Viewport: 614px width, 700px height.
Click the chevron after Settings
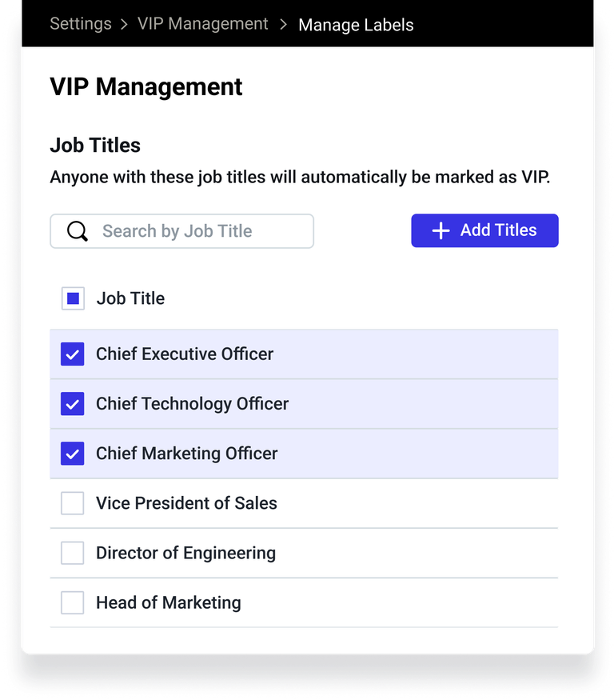(x=125, y=24)
